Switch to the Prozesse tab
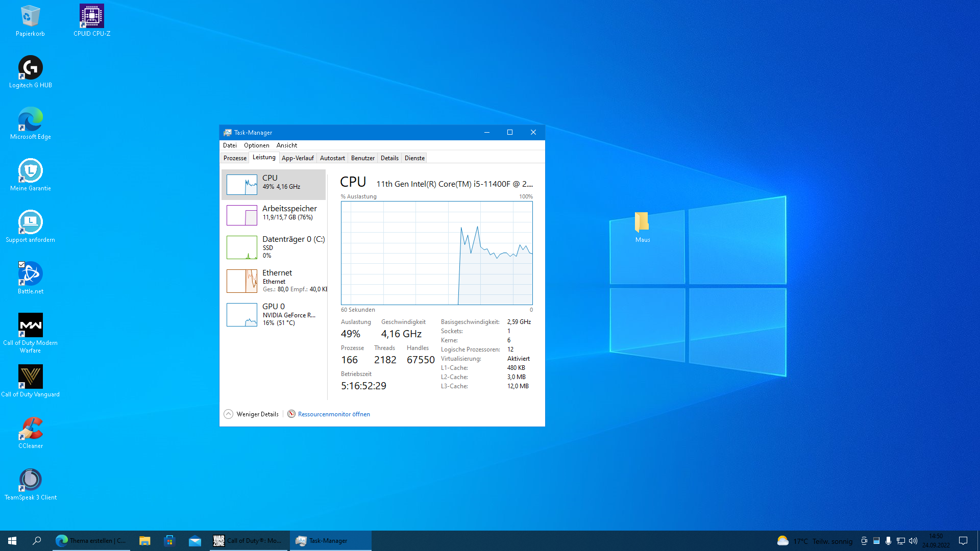The image size is (980, 551). (235, 158)
